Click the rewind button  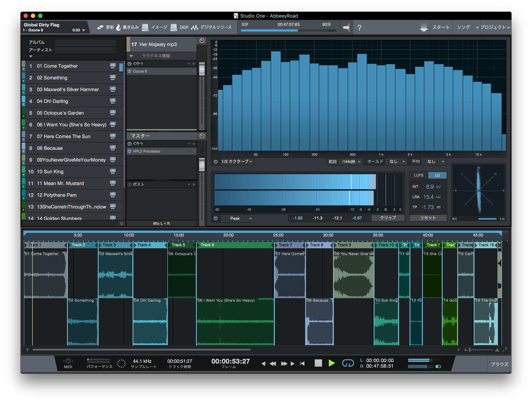click(x=273, y=364)
